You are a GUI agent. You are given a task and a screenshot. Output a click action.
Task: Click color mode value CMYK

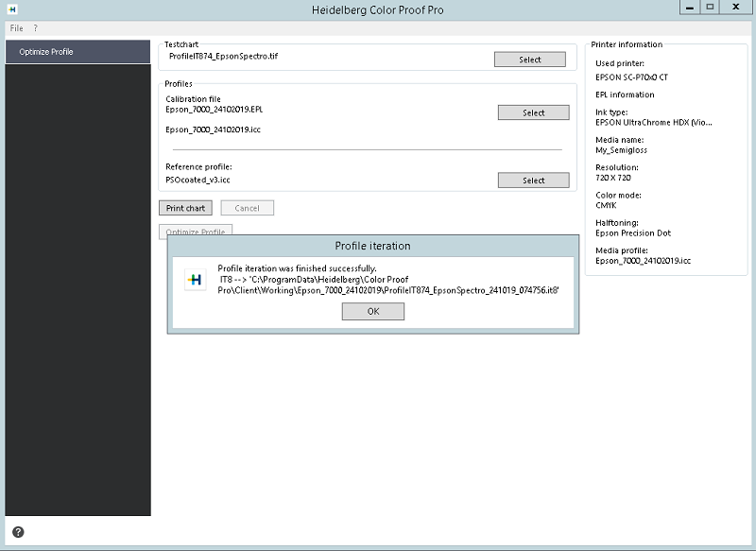click(606, 205)
